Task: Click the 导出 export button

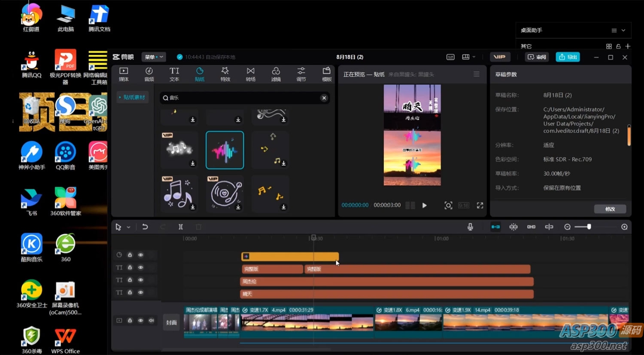Action: click(568, 57)
